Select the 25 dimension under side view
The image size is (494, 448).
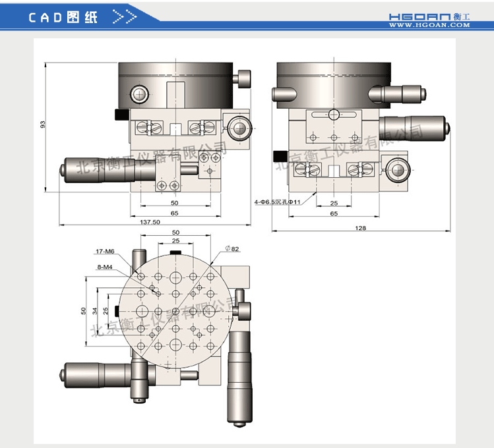334,203
